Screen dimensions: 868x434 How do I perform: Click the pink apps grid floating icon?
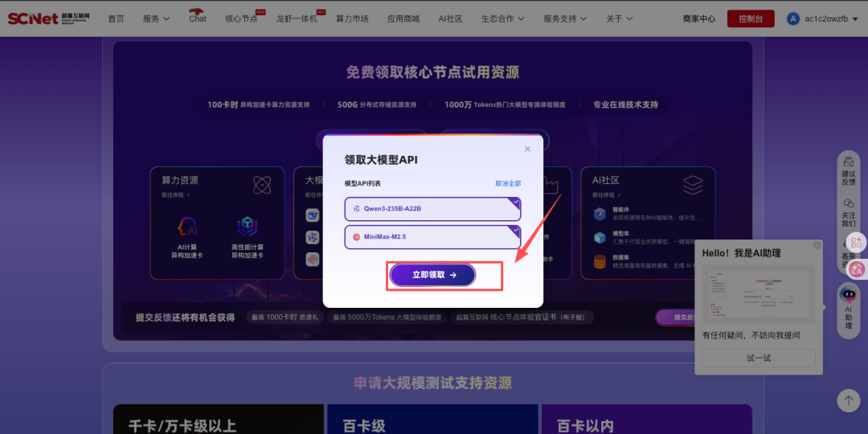pos(857,242)
